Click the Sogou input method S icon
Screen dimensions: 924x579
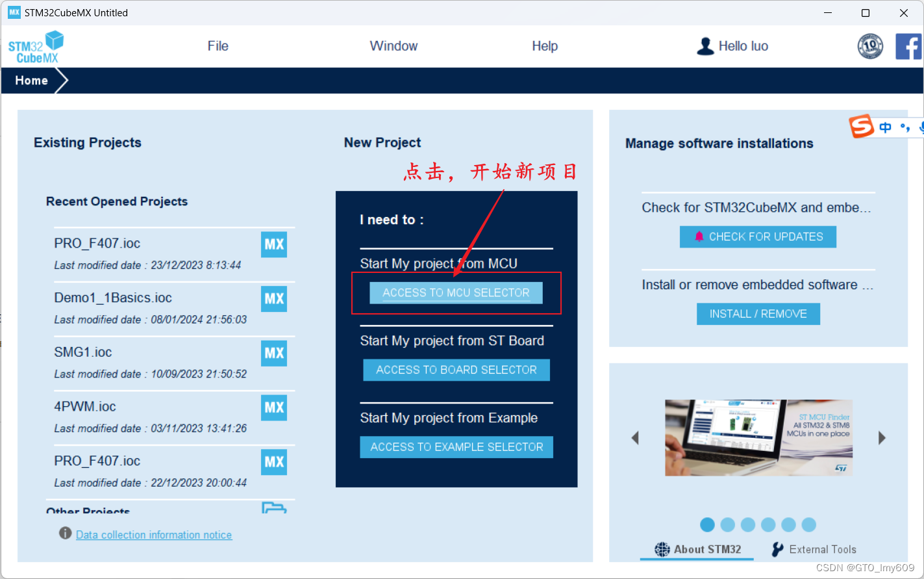(862, 126)
